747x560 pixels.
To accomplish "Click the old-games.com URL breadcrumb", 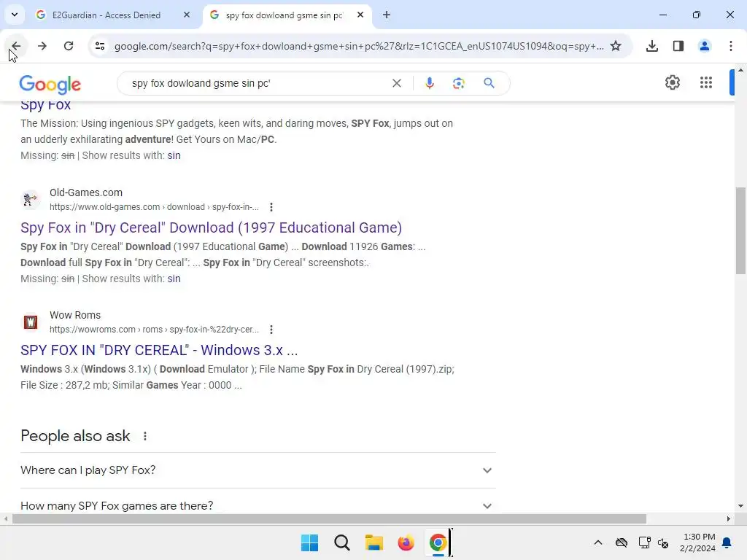I will click(154, 207).
